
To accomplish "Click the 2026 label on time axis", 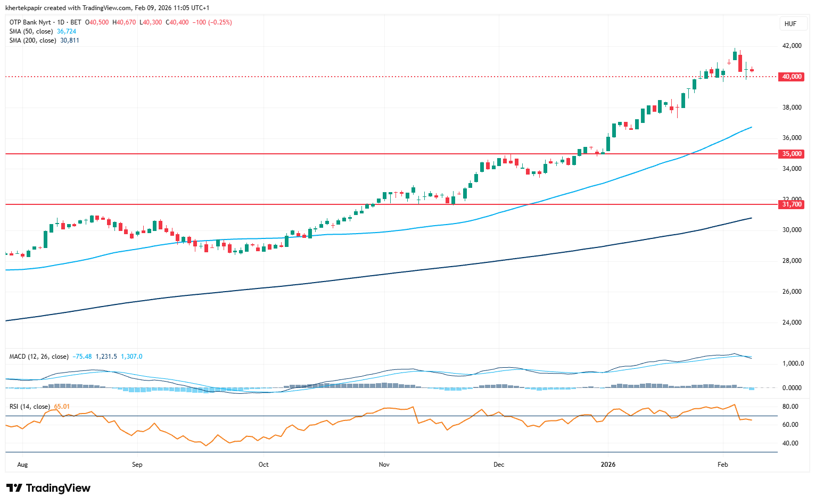I will pos(608,465).
